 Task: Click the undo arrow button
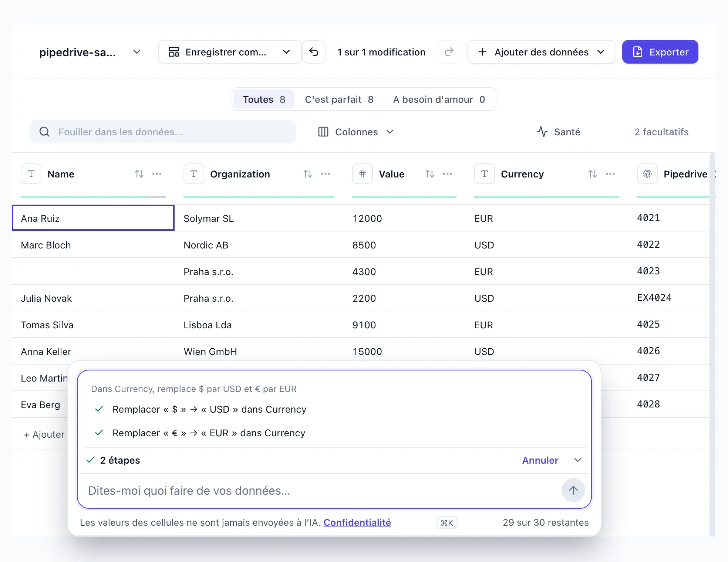tap(314, 52)
